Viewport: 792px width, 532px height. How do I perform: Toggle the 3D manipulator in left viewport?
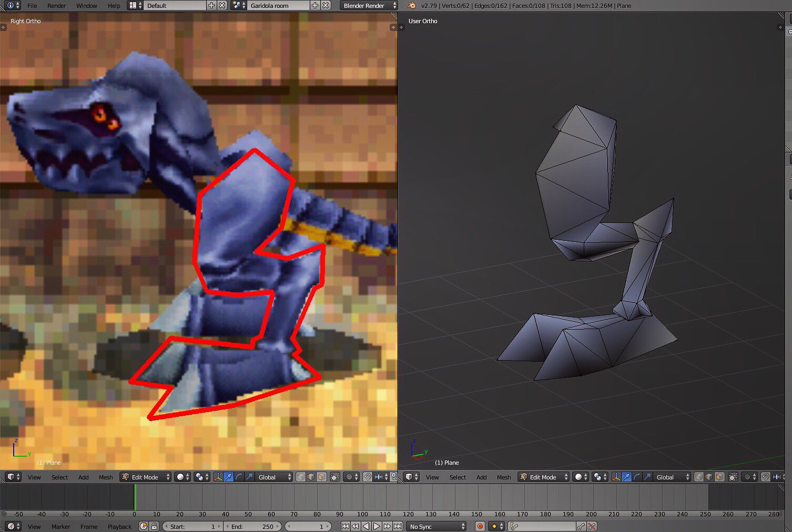tap(218, 477)
